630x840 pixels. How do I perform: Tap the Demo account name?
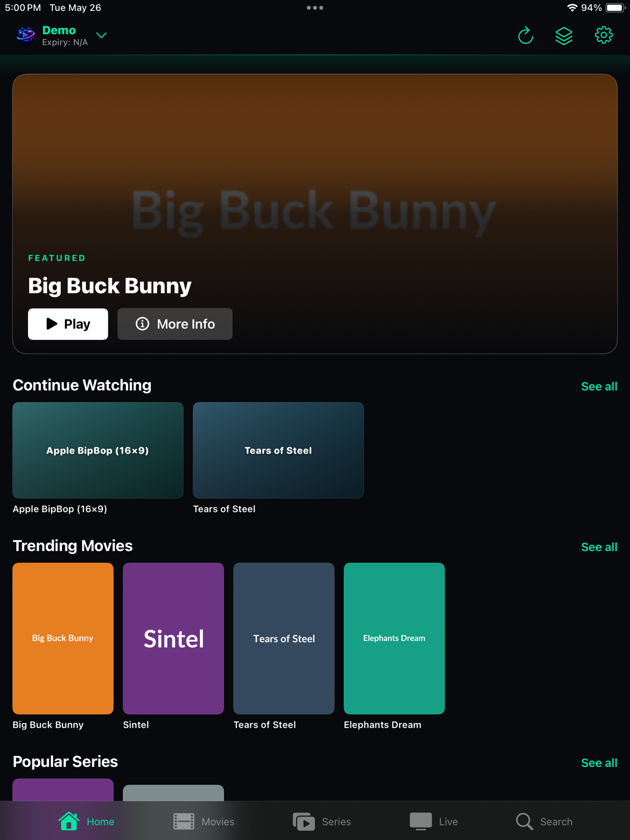[x=59, y=30]
